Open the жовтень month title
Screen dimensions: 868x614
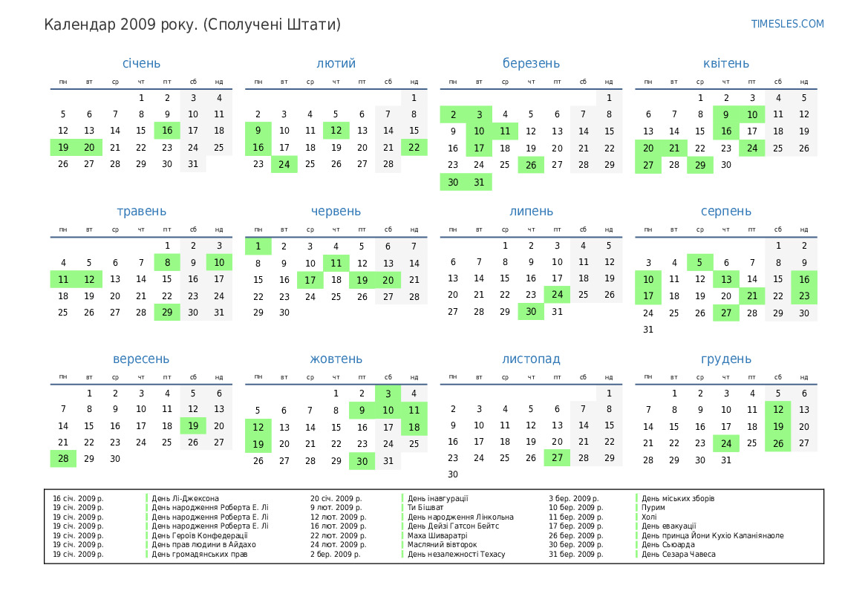[x=336, y=359]
